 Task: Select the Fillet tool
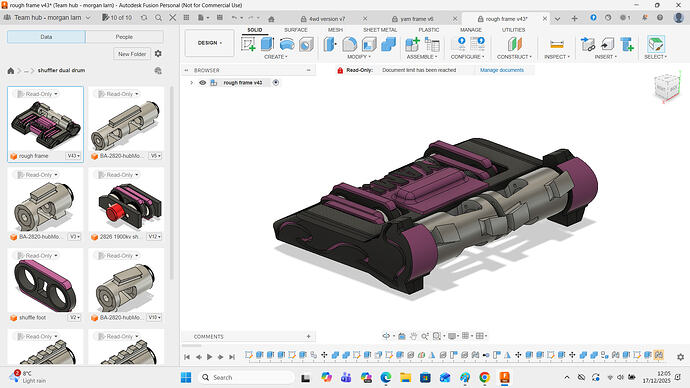(349, 44)
